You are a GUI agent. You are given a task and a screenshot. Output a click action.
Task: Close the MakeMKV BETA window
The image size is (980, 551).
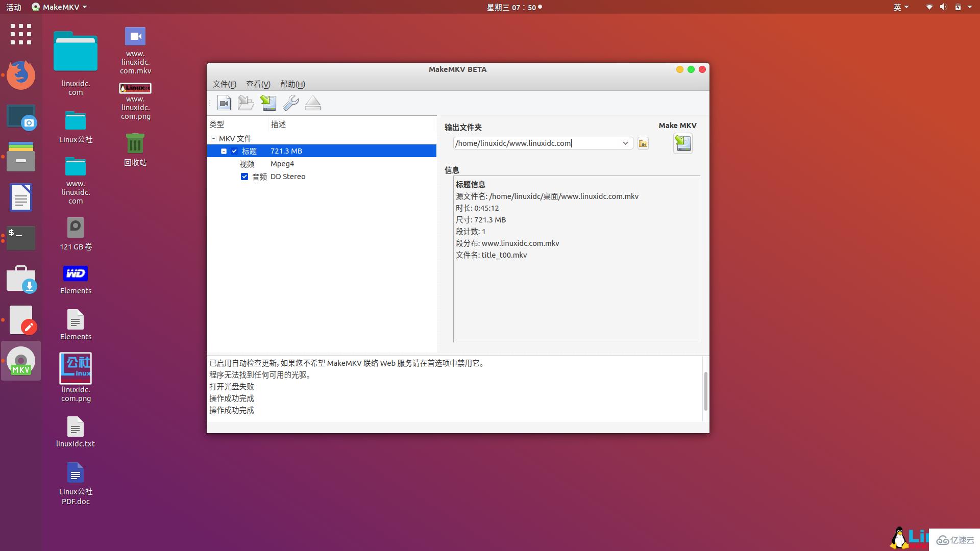702,69
